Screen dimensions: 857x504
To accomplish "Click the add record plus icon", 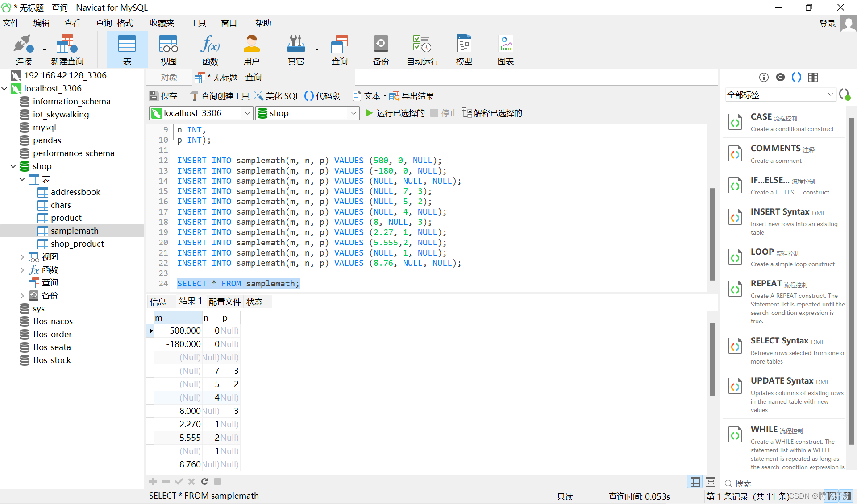I will (x=153, y=481).
